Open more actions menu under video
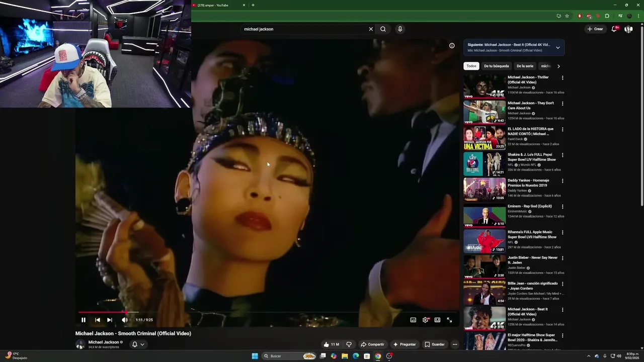 (x=455, y=344)
